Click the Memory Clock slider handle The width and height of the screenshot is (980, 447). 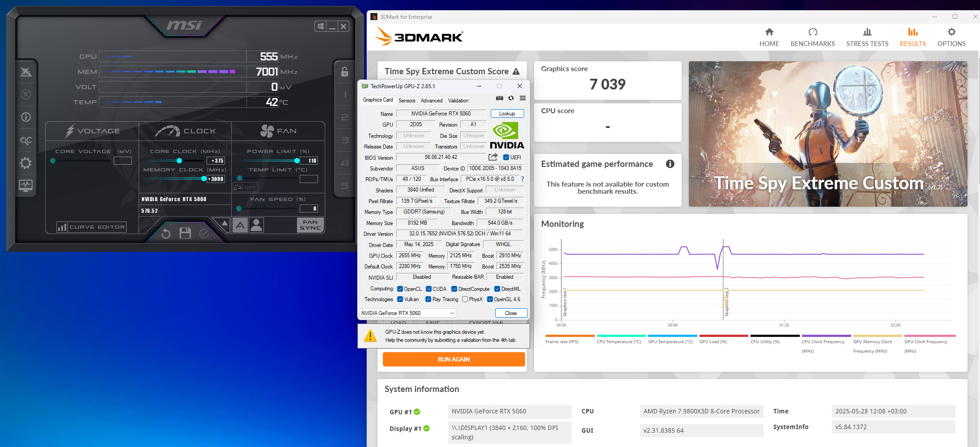tap(204, 179)
